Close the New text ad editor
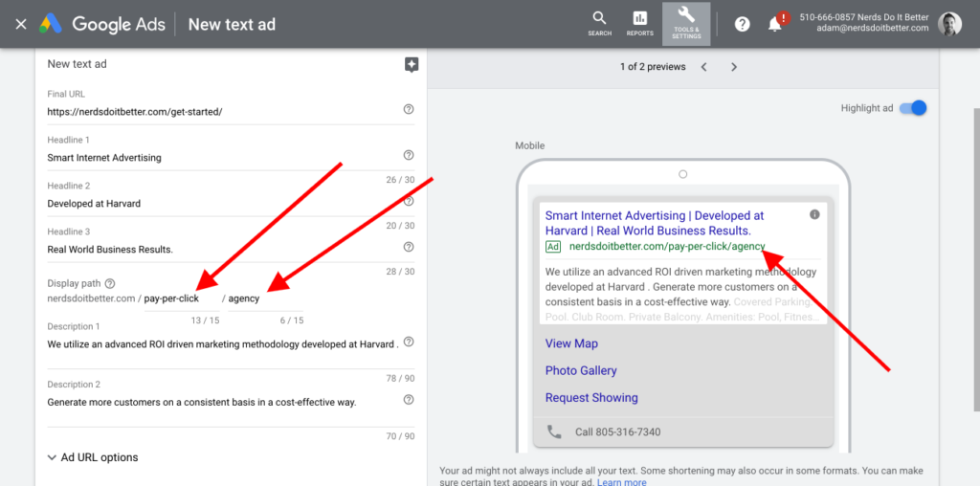Image resolution: width=980 pixels, height=486 pixels. pyautogui.click(x=21, y=24)
